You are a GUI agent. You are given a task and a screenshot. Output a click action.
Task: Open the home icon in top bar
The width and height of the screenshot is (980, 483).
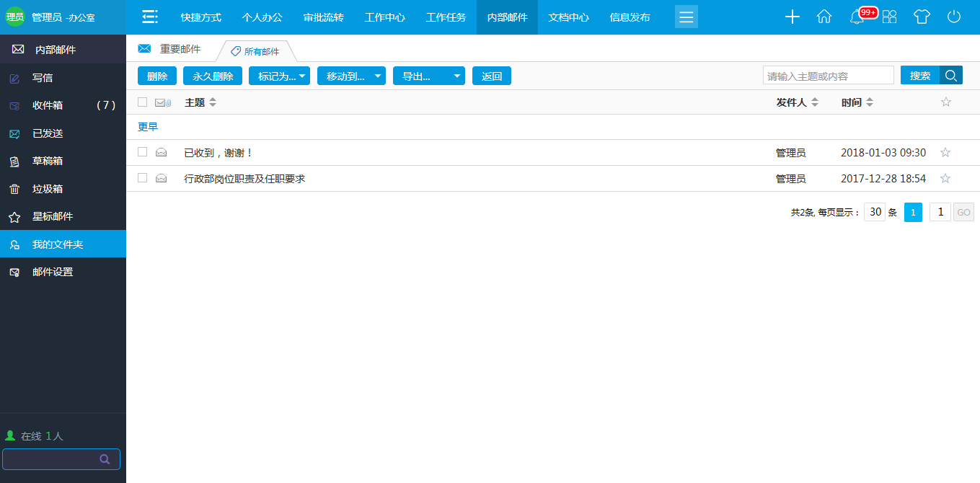tap(824, 17)
